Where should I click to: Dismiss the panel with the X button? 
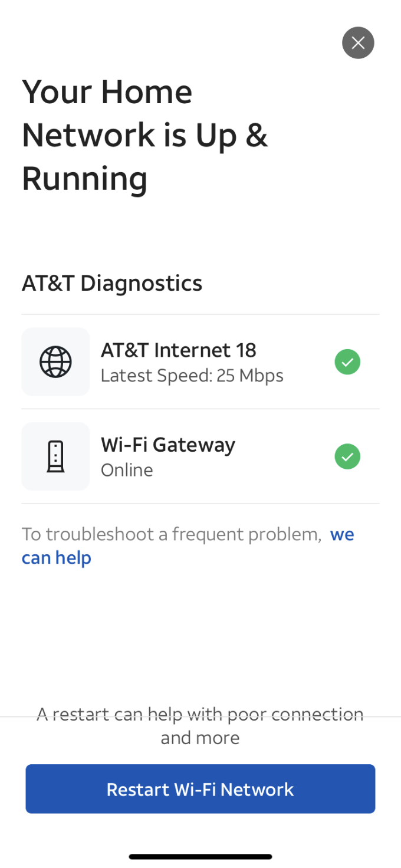click(358, 42)
